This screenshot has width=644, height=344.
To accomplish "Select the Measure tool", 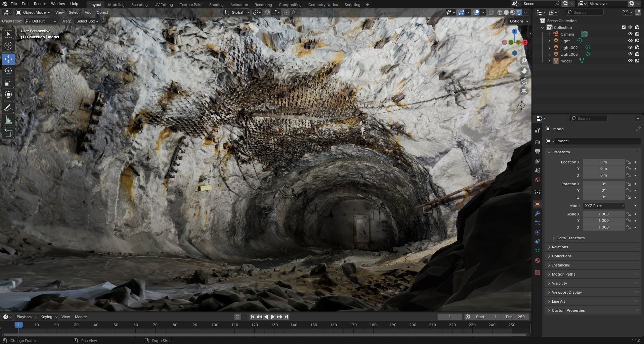I will (x=8, y=120).
